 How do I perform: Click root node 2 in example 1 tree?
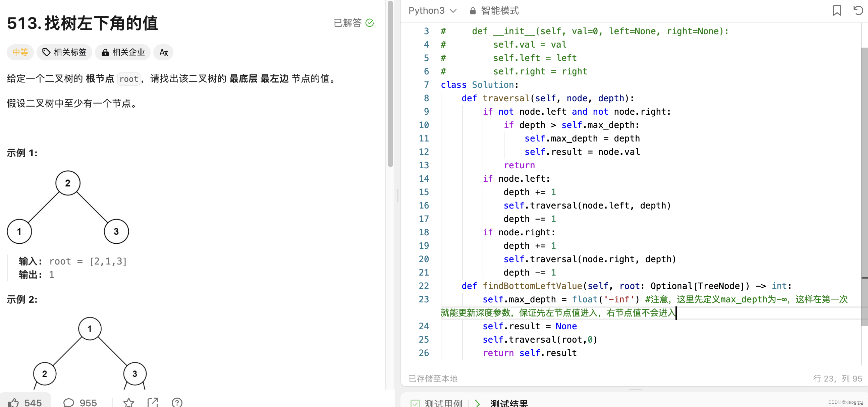coord(68,183)
